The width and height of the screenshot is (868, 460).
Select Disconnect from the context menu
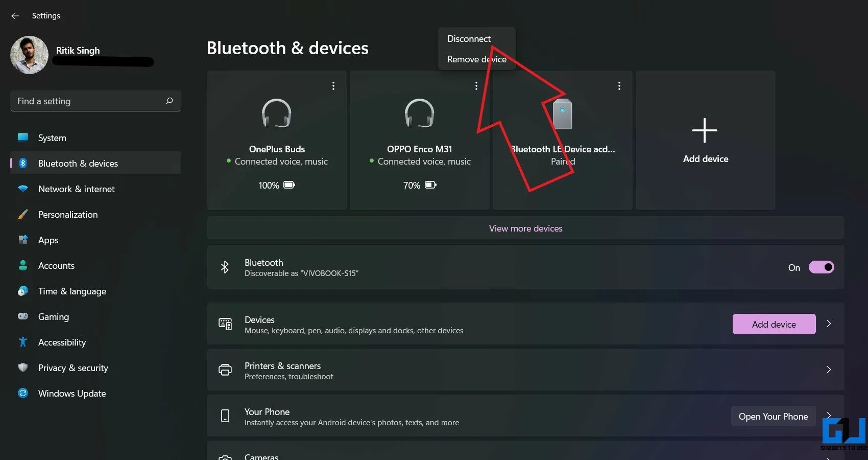[469, 39]
